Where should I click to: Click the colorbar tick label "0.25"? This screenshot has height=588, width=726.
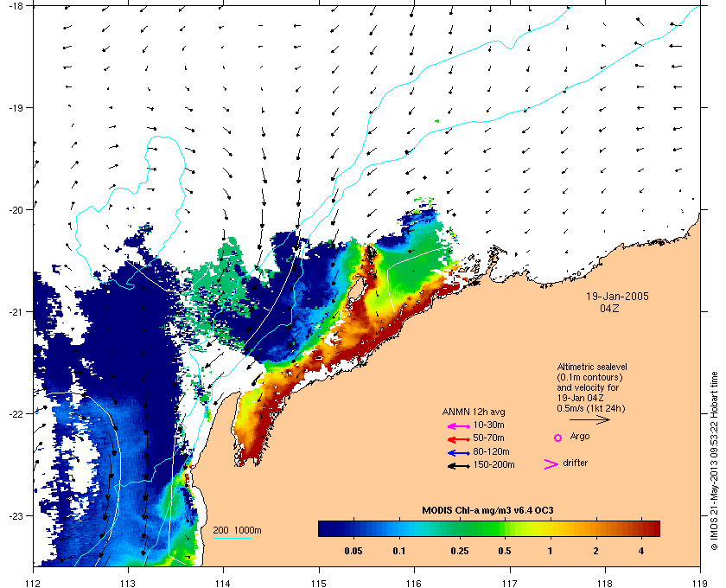459,552
